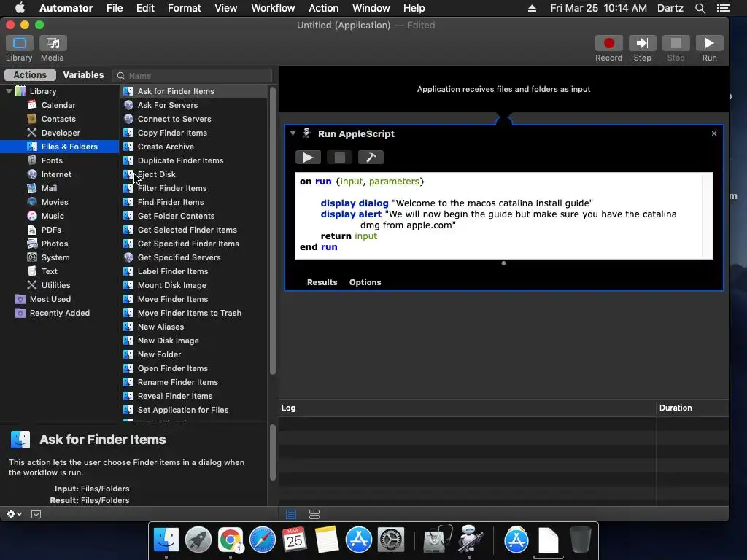
Task: Open the Options tab of Run AppleScript
Action: click(x=365, y=282)
